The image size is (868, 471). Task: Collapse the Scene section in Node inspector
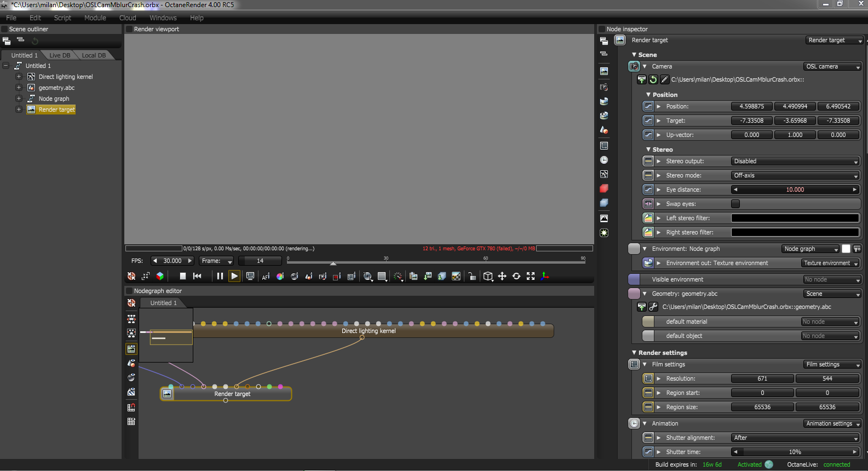(x=634, y=55)
